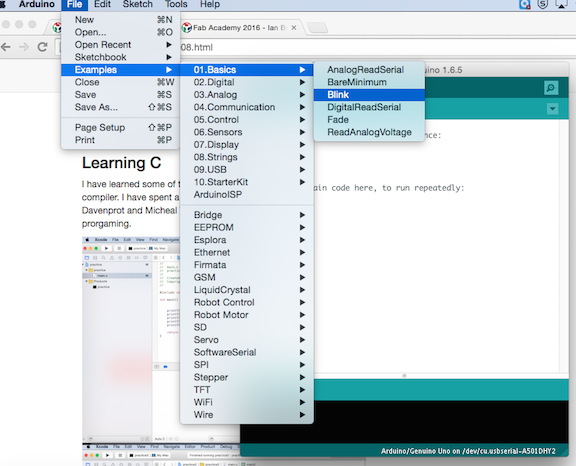Expand the 03.Analog examples submenu
Screen dimensions: 576x466
[x=247, y=95]
